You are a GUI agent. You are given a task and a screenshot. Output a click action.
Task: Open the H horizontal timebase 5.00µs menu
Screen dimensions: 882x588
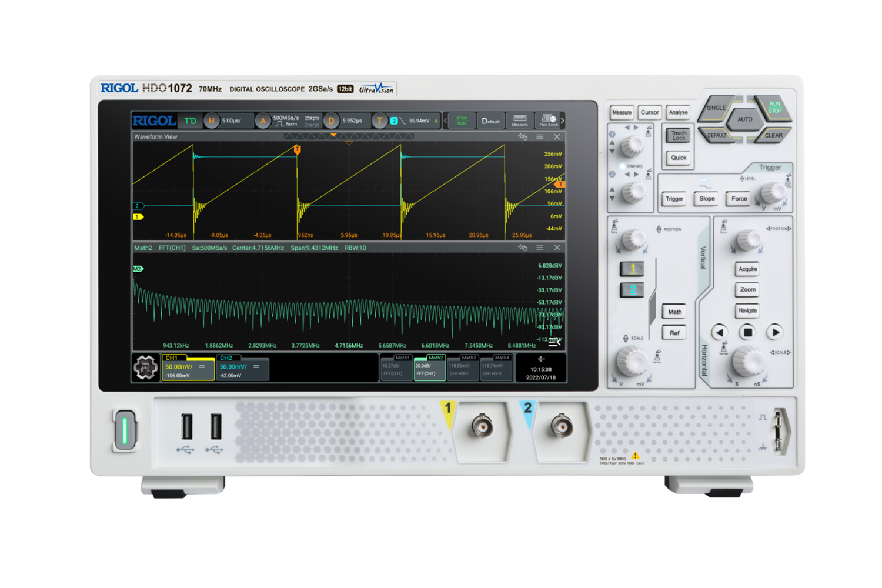tap(229, 121)
